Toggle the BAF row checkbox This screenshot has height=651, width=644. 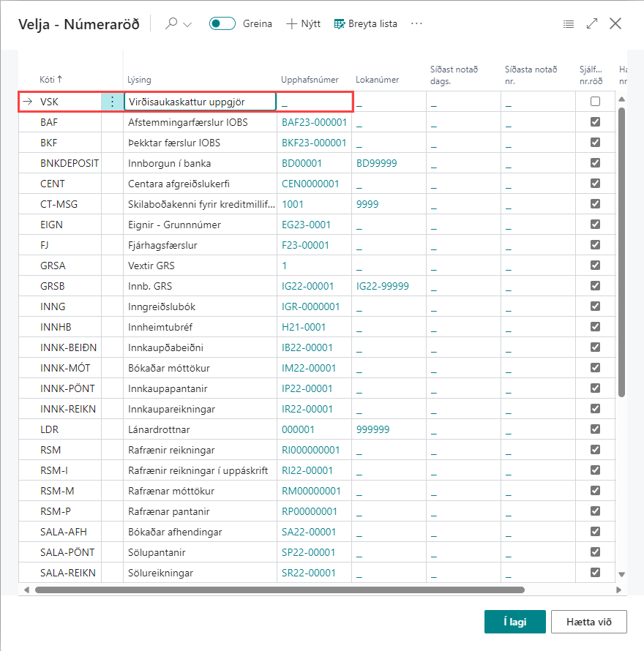click(595, 122)
